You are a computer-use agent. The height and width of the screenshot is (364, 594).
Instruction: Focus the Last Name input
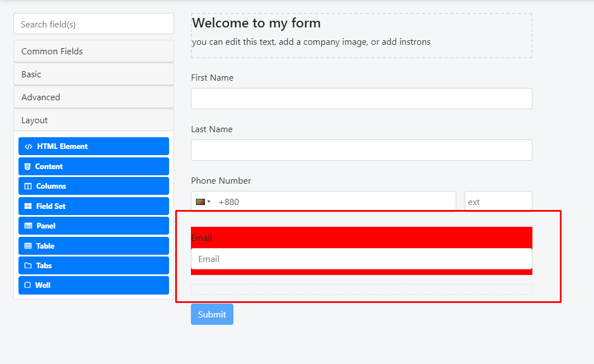tap(361, 150)
